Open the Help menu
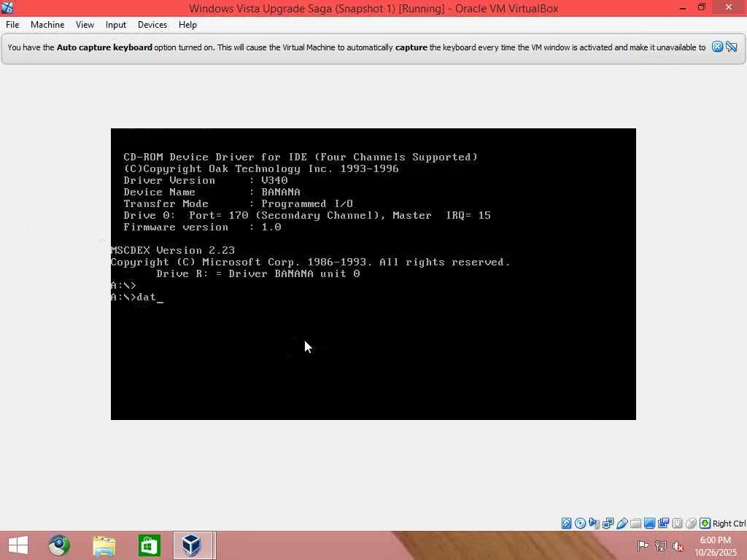Viewport: 747px width, 560px height. click(x=187, y=25)
